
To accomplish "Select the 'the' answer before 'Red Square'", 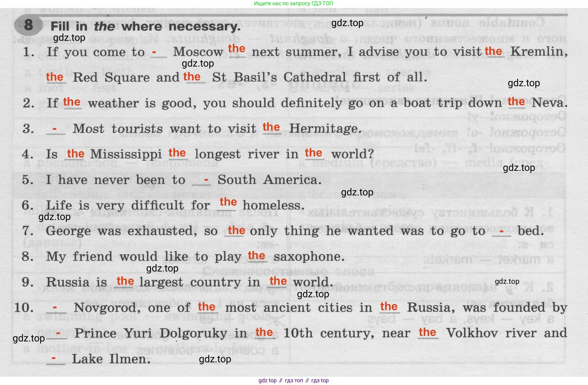I will [x=55, y=77].
